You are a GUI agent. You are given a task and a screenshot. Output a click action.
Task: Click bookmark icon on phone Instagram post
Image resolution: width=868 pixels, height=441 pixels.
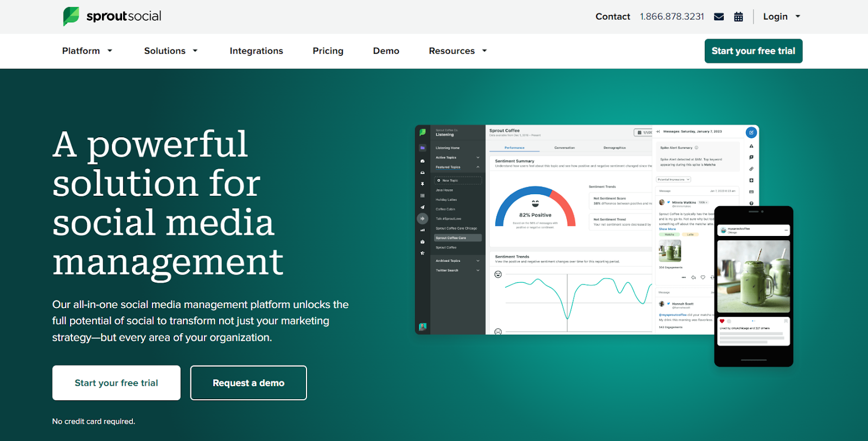786,321
